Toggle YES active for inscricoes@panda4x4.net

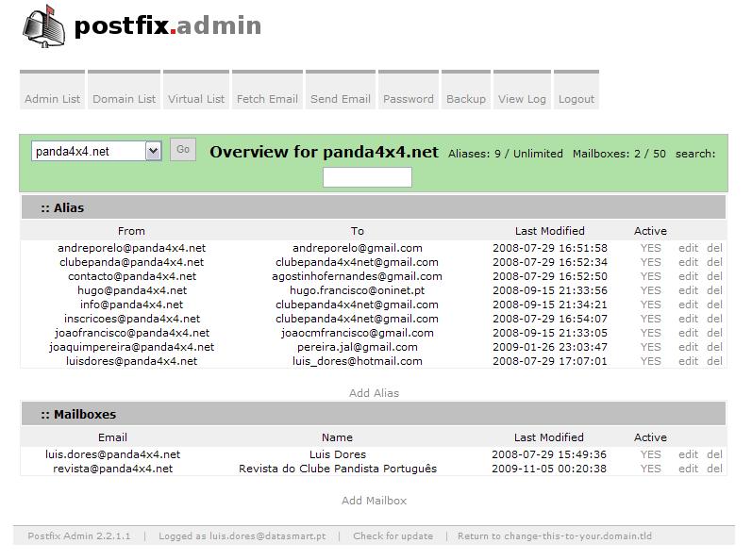point(651,319)
